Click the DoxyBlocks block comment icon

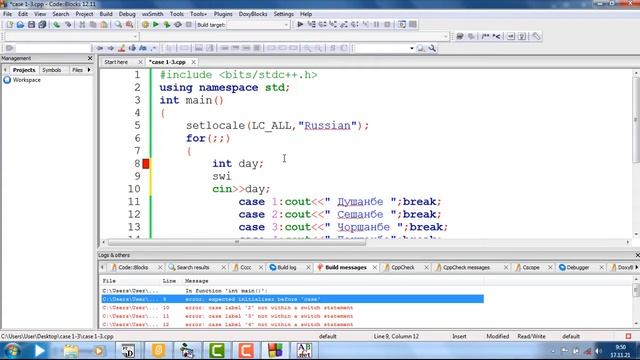(485, 36)
